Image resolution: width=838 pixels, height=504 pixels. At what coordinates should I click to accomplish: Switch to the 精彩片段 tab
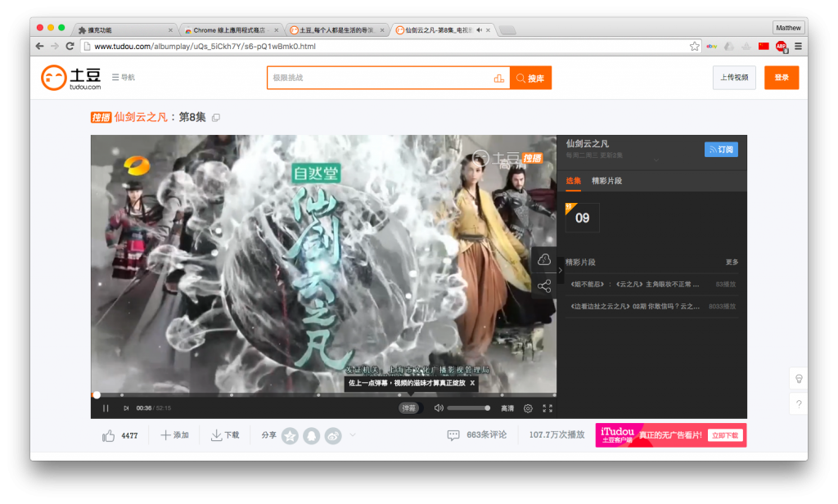coord(606,181)
